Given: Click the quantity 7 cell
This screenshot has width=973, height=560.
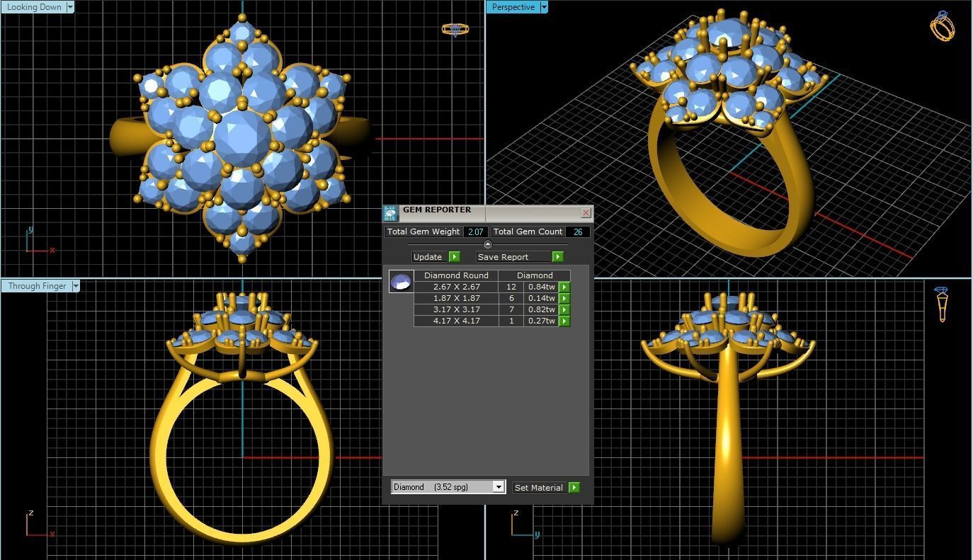Looking at the screenshot, I should (511, 309).
